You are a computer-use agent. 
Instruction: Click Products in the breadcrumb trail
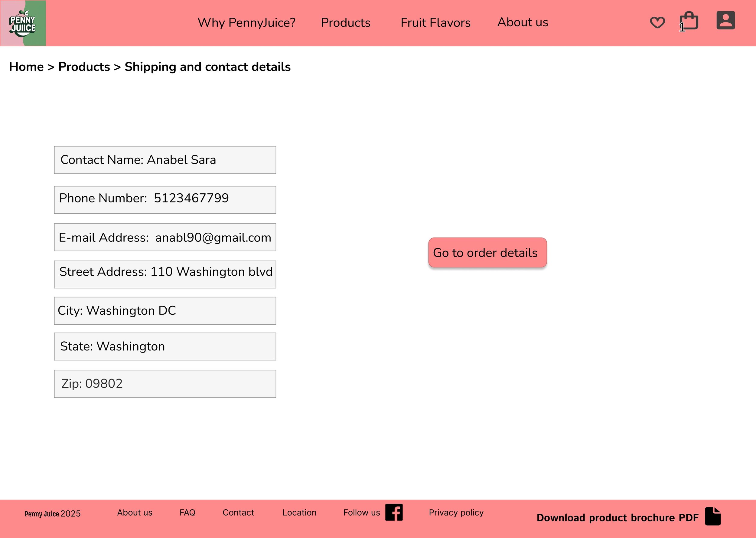tap(84, 67)
